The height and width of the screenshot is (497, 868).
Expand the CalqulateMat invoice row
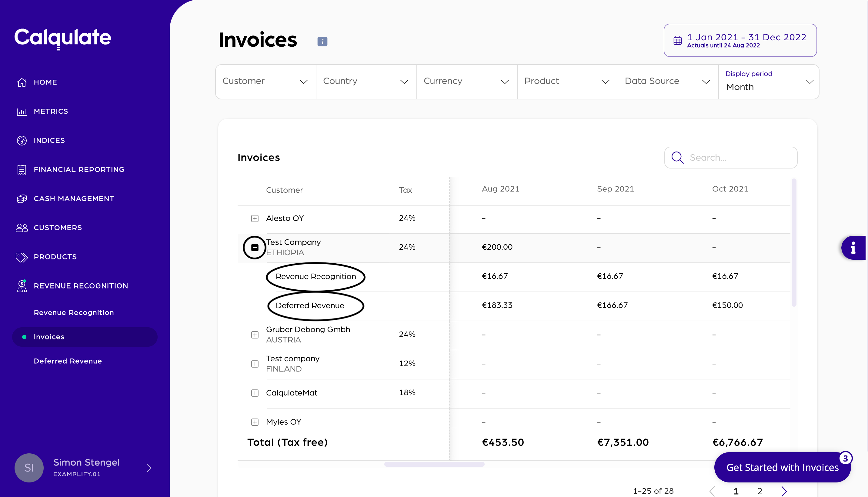tap(255, 393)
